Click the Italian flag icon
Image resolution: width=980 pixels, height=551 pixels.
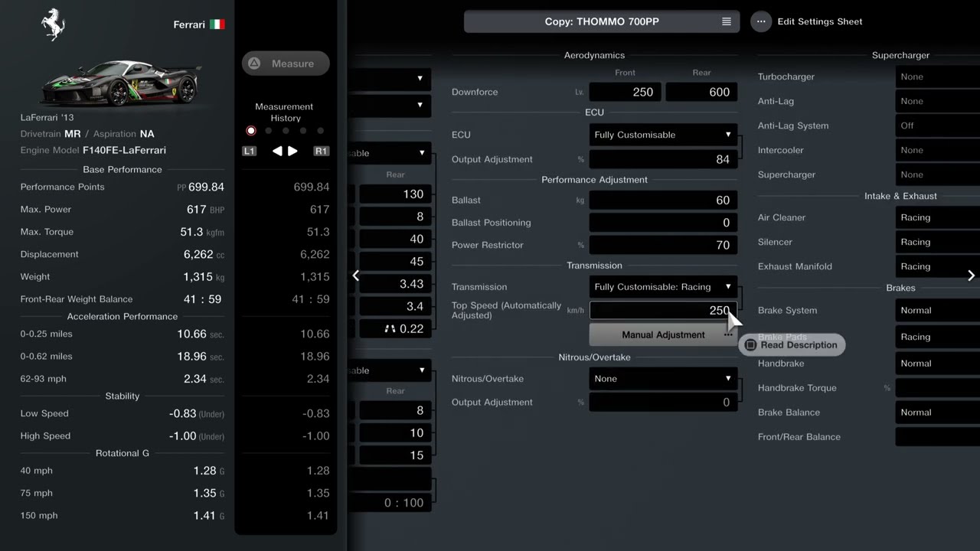click(217, 24)
